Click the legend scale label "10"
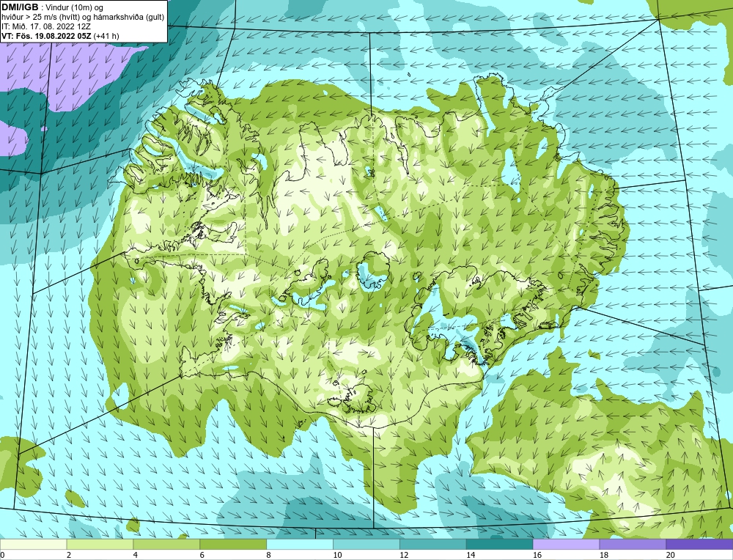Screen dimensions: 733x560 tap(337, 555)
